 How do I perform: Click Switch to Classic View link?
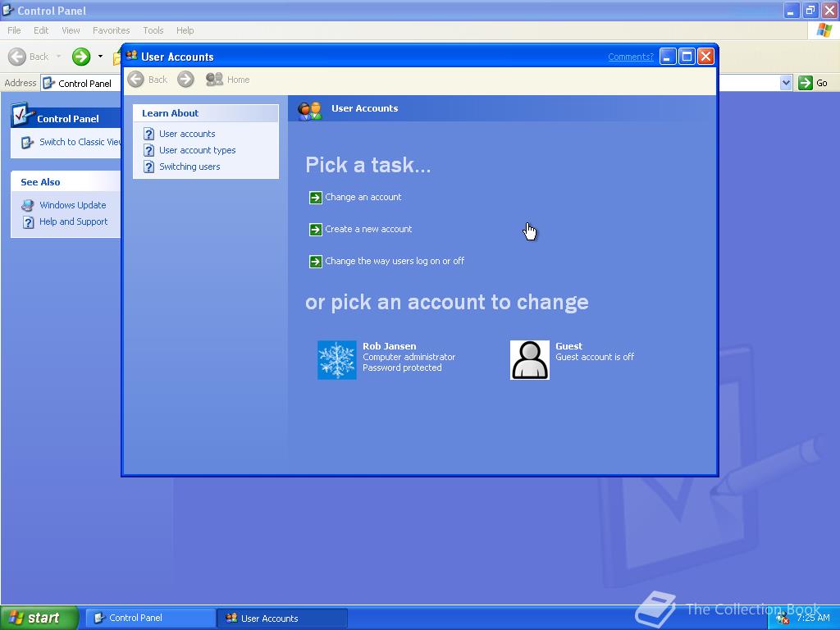coord(80,142)
